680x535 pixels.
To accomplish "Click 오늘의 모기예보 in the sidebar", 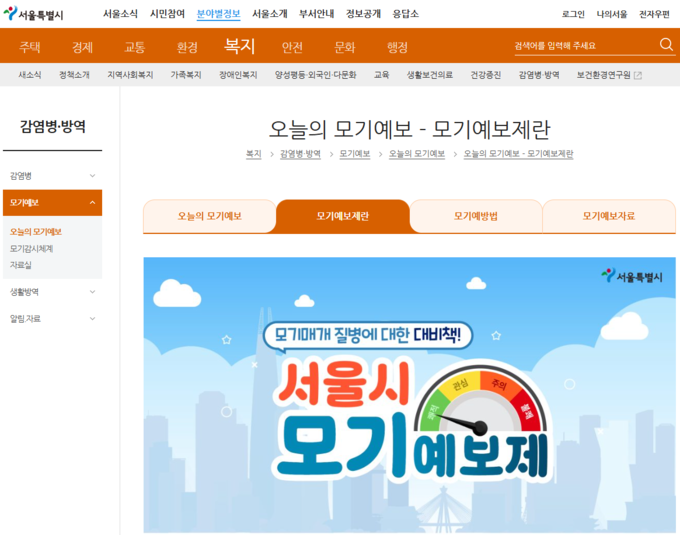I will [36, 232].
